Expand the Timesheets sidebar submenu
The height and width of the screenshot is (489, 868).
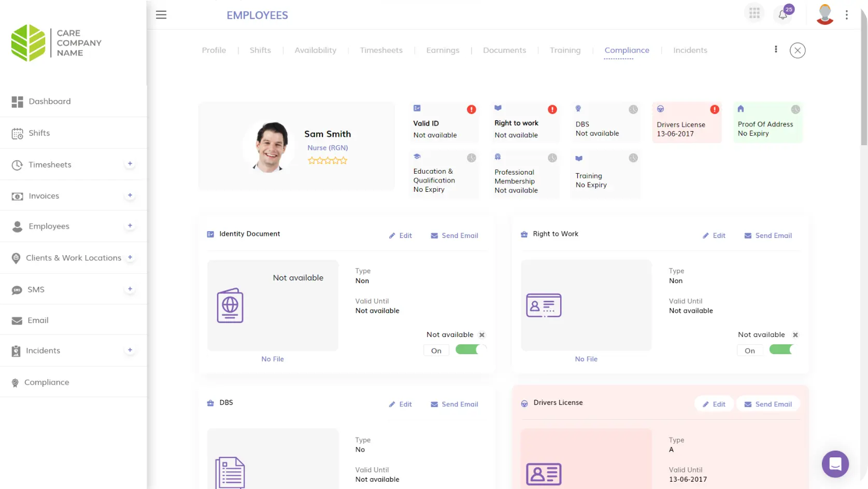130,164
